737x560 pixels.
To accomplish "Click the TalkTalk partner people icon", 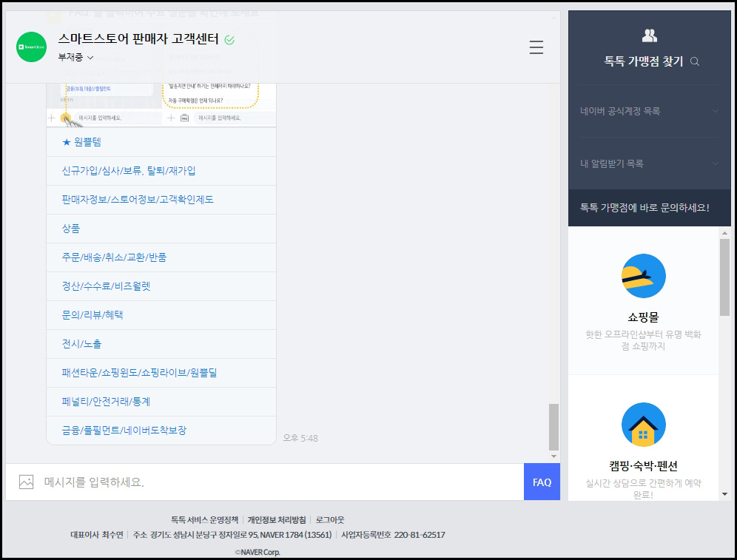I will 650,36.
